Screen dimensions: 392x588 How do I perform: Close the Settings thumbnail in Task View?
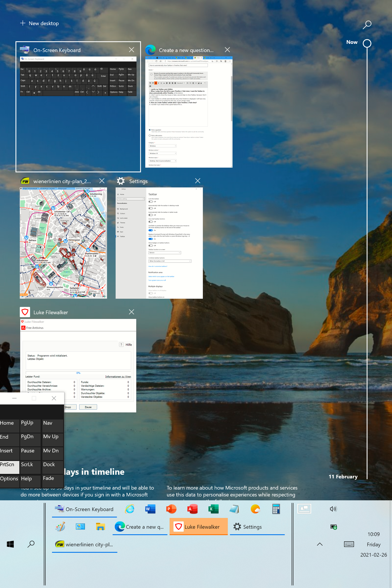click(x=198, y=181)
